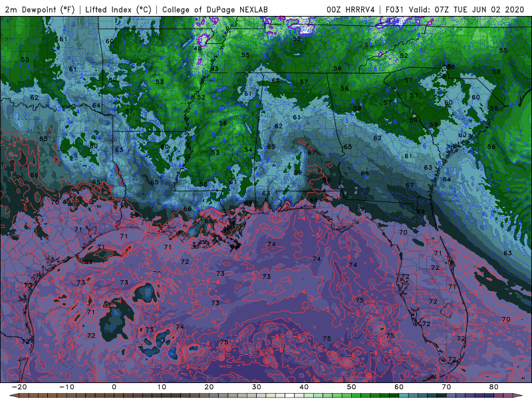
Task: Click the color scale's "40" tick label
Action: click(304, 387)
